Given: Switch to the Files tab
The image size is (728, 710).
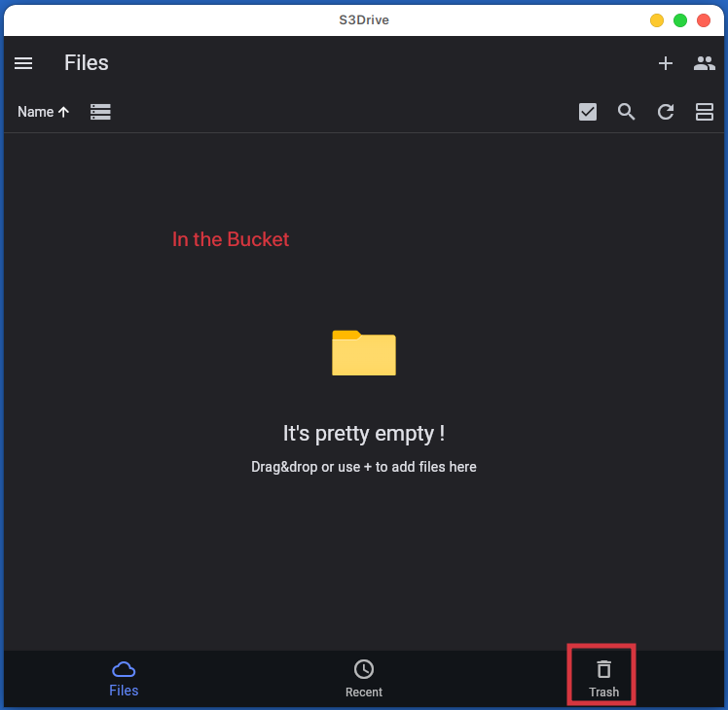Looking at the screenshot, I should pyautogui.click(x=124, y=679).
